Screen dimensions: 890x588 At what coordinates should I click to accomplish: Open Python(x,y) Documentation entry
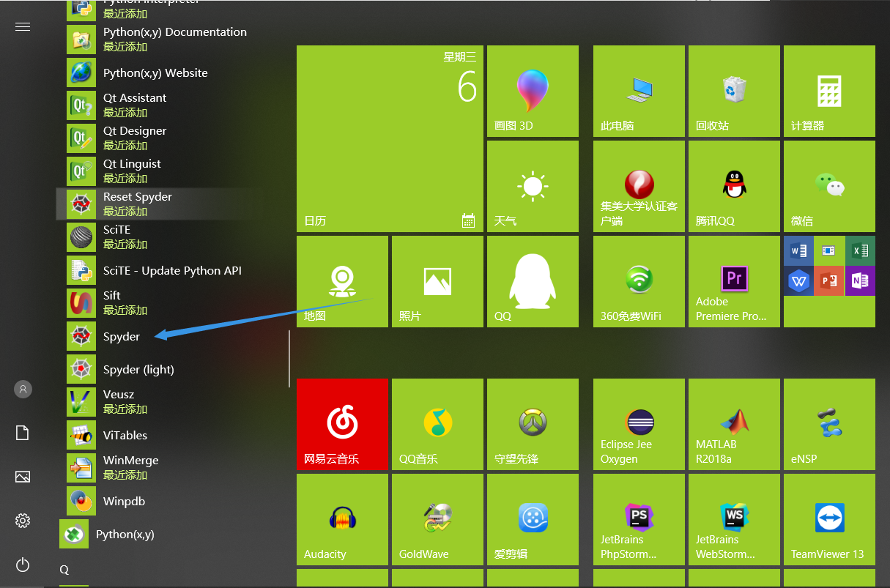click(171, 39)
